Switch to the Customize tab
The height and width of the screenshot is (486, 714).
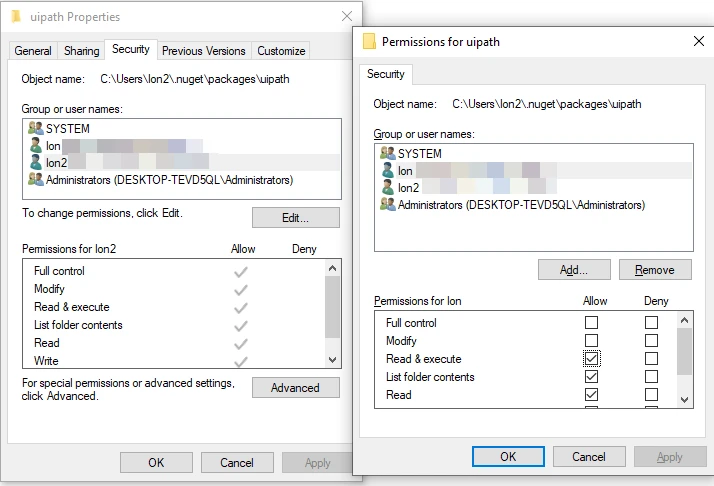(x=281, y=51)
